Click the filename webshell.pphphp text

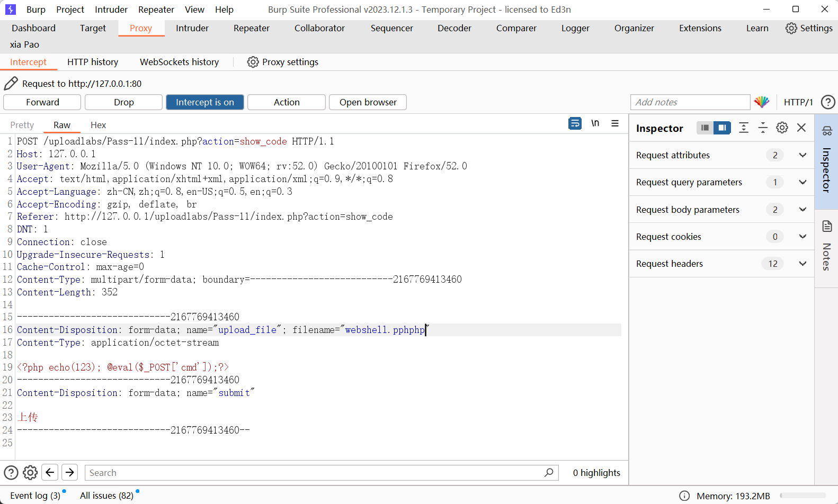[x=385, y=330]
